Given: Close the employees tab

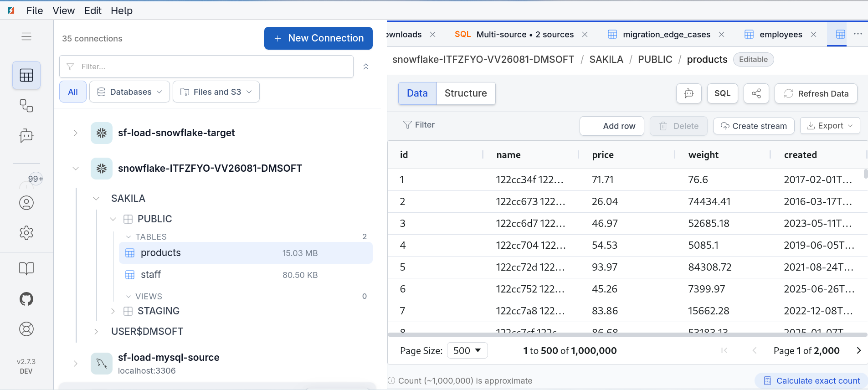Looking at the screenshot, I should coord(813,35).
